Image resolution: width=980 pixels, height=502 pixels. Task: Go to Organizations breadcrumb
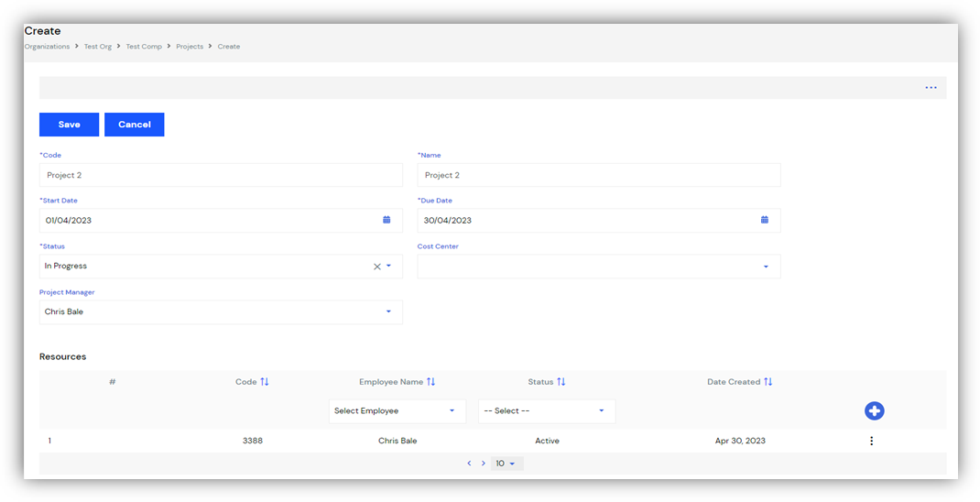click(x=47, y=47)
